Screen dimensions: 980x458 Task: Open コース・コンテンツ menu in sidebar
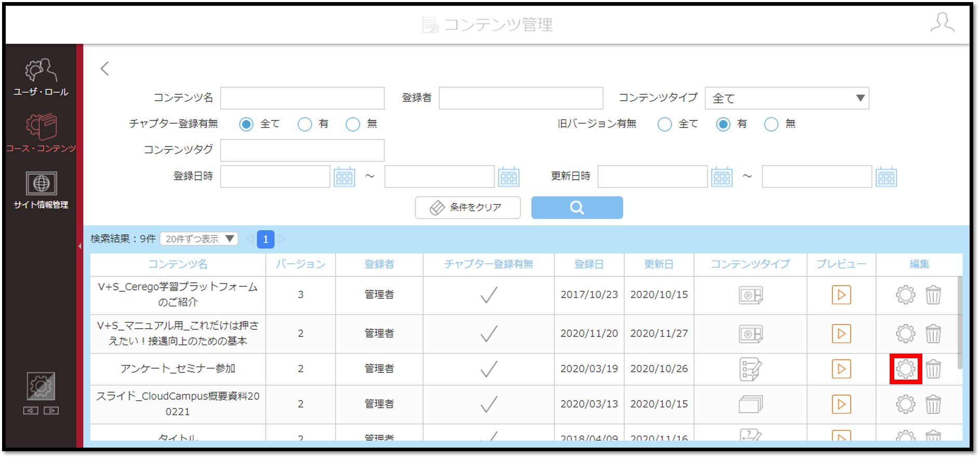click(x=41, y=133)
